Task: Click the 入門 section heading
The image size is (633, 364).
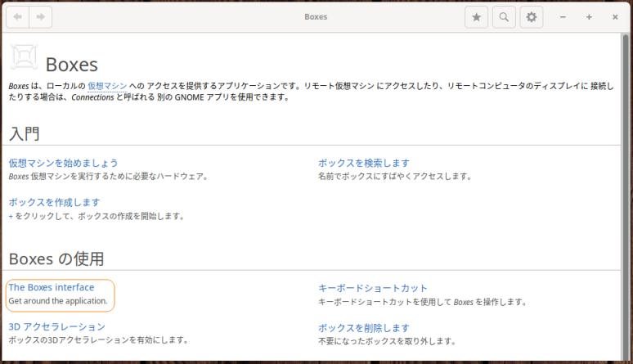Action: [x=25, y=133]
